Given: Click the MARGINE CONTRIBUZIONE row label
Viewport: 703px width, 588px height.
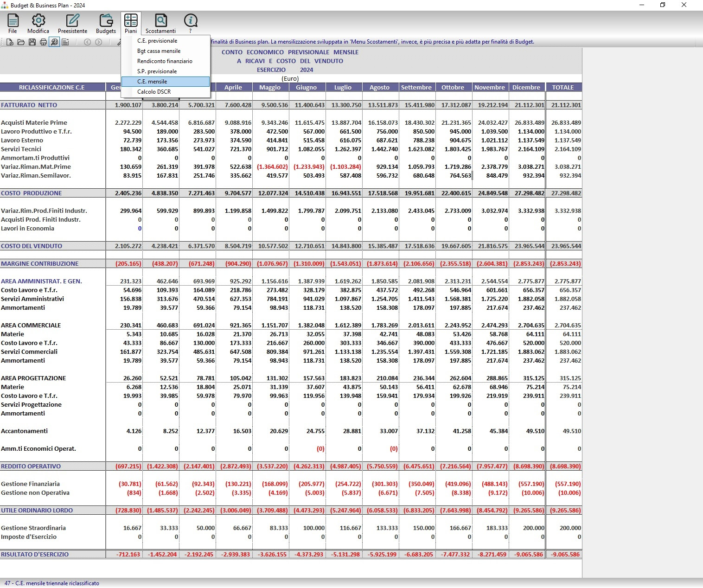Looking at the screenshot, I should tap(40, 264).
